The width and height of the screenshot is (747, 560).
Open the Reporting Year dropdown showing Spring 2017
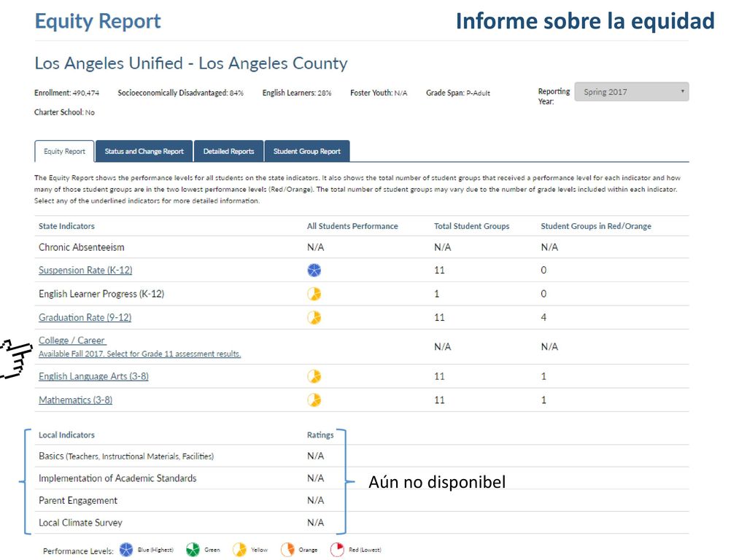tap(632, 92)
